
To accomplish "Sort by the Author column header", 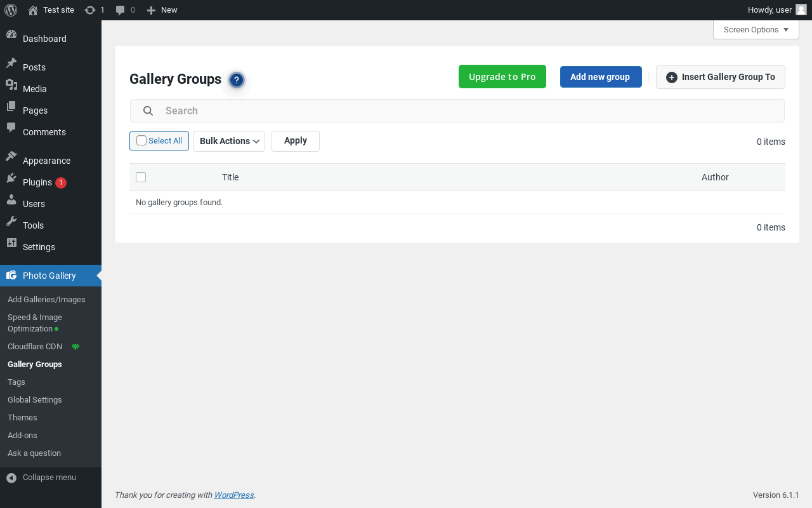I will click(715, 177).
